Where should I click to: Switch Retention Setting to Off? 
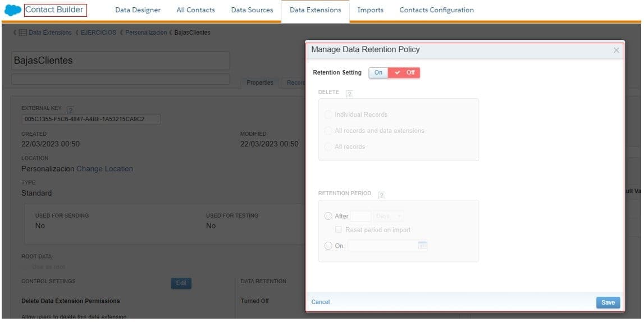(x=404, y=72)
